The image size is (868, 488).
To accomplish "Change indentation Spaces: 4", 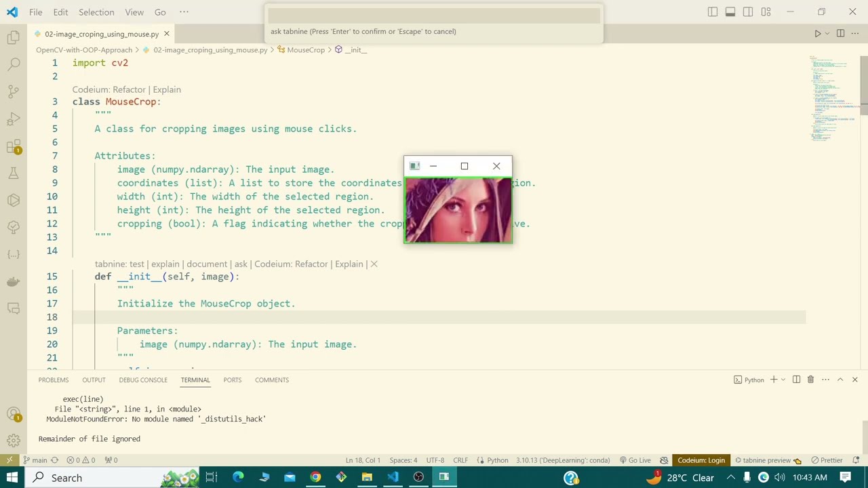I will coord(403,460).
